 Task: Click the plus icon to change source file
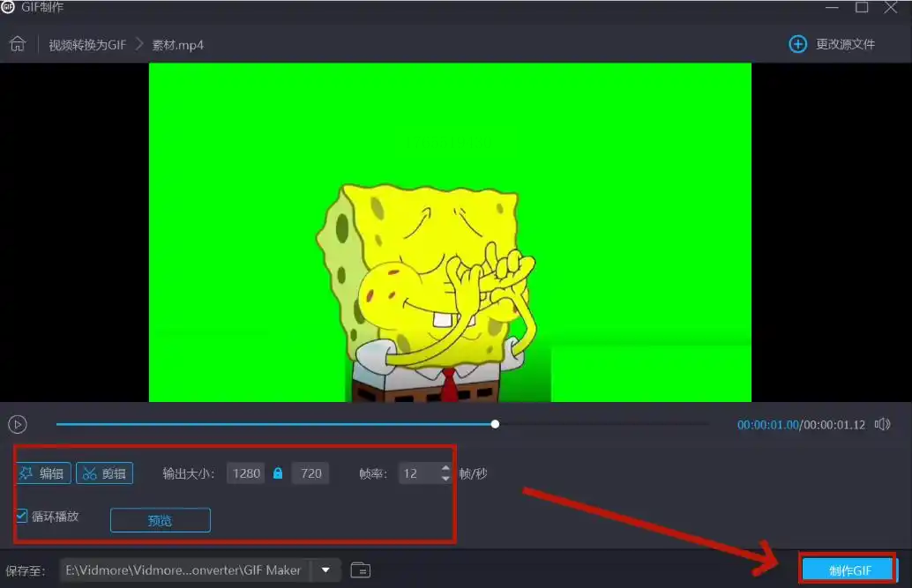(x=797, y=44)
